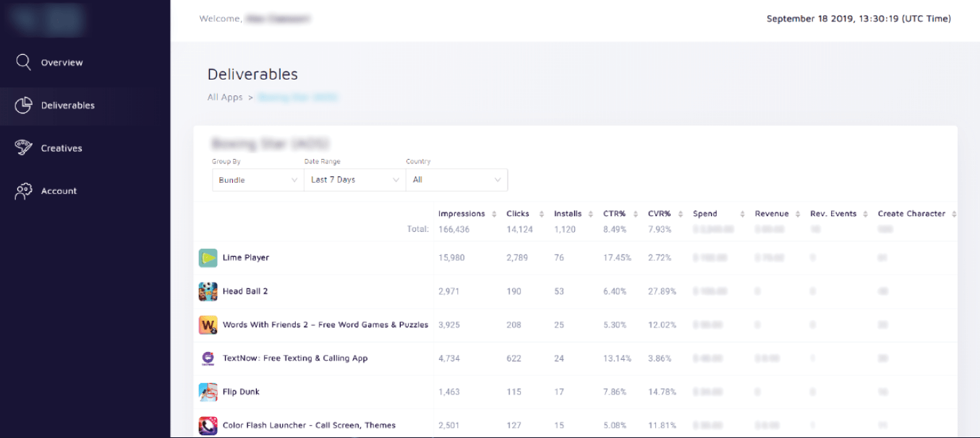Open the Account menu item
980x438 pixels.
[x=59, y=191]
